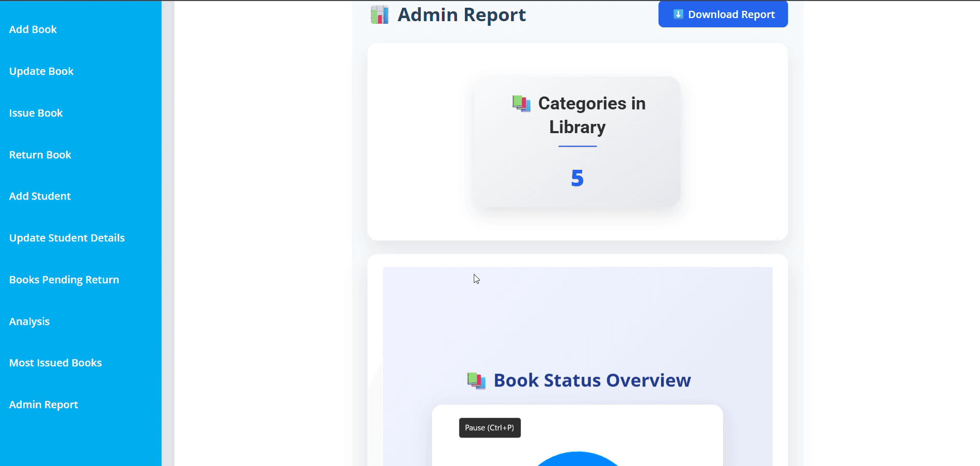Open the Return Book section
Viewport: 980px width, 466px height.
40,155
